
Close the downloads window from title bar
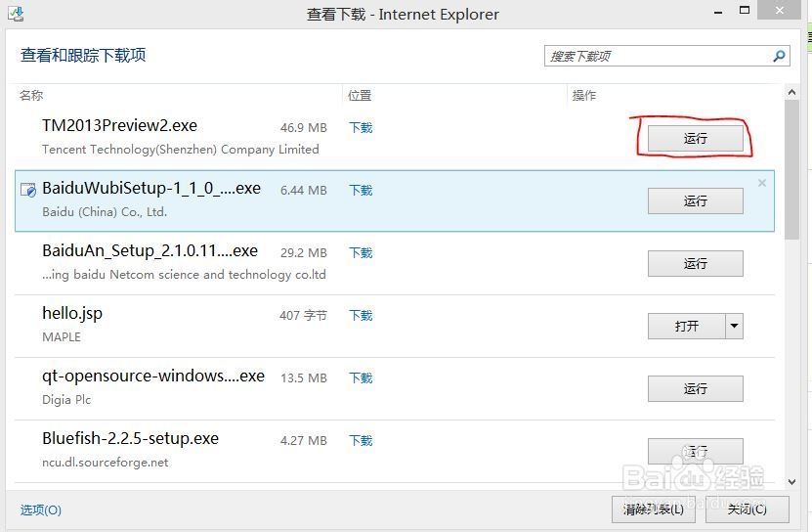[780, 11]
